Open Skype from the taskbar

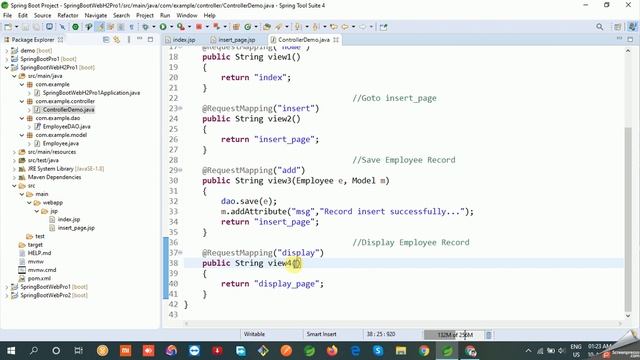coord(378,351)
